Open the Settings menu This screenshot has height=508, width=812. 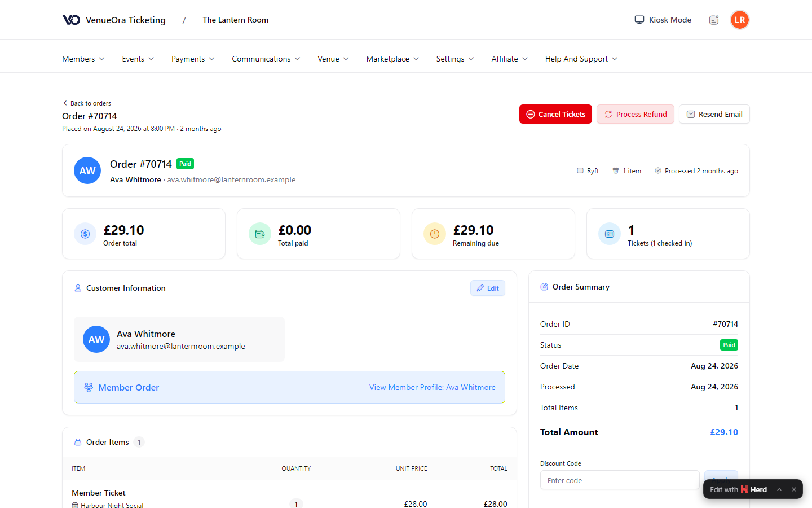[455, 59]
